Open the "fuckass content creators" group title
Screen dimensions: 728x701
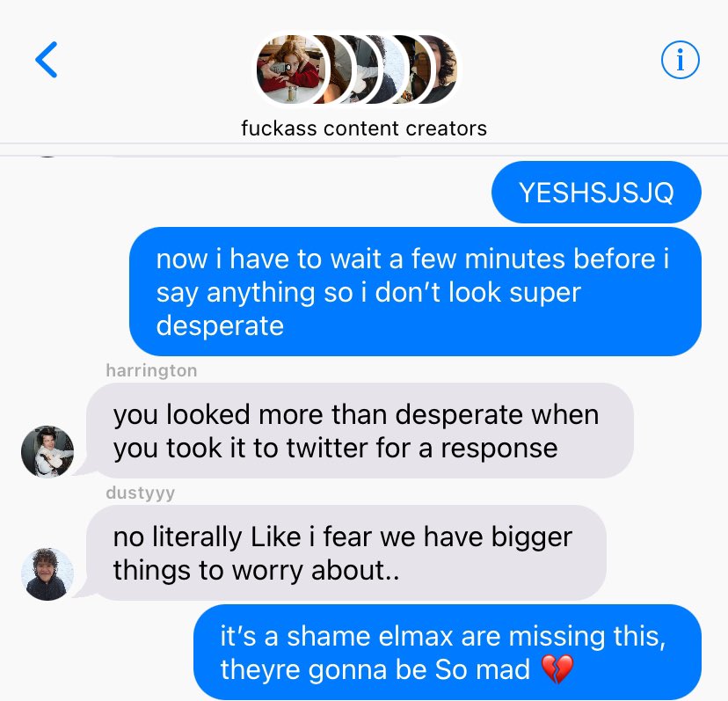point(364,128)
